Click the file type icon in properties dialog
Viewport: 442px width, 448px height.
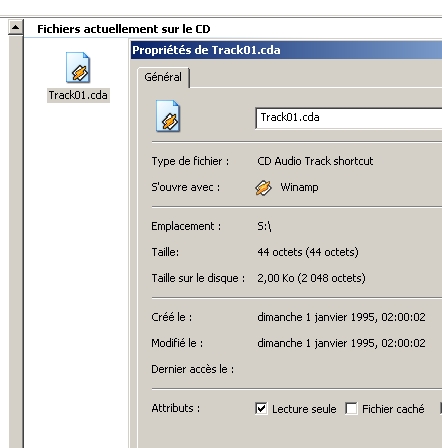168,116
